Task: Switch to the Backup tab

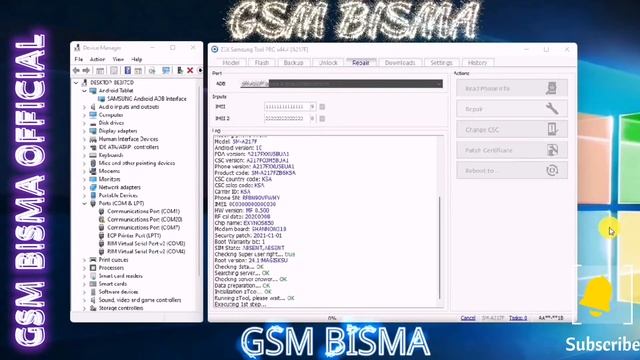Action: 293,63
